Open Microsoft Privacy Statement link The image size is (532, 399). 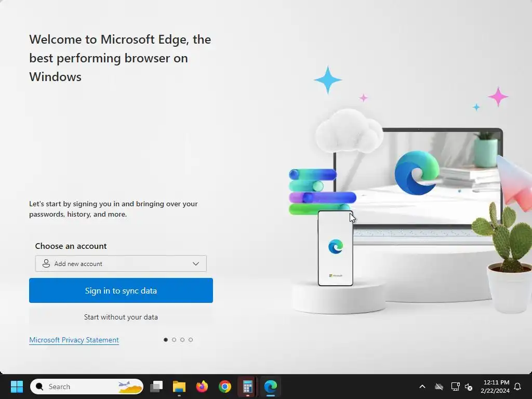74,340
